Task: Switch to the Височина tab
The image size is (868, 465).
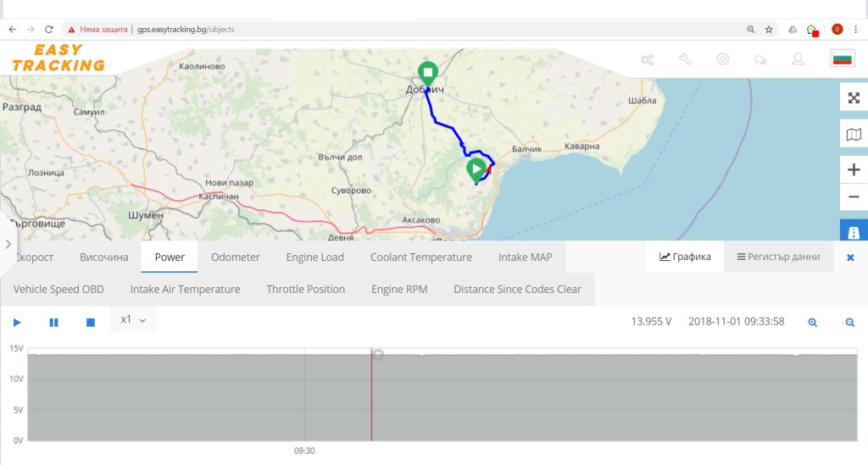Action: 104,257
